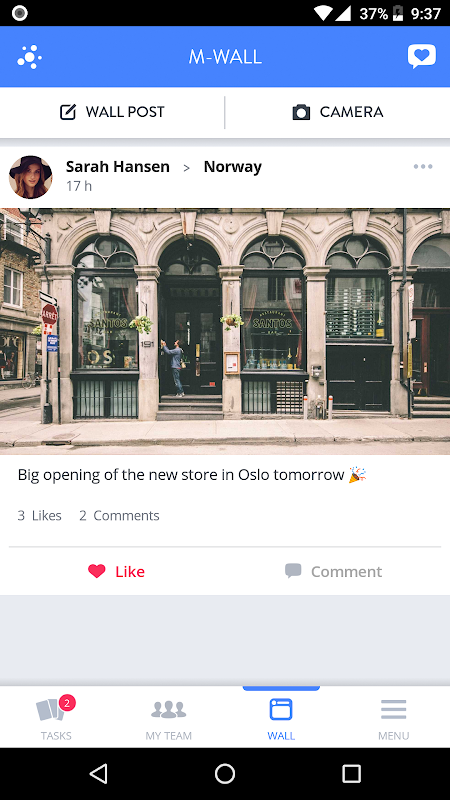Select the Tasks tab label
The image size is (450, 800).
[x=56, y=736]
